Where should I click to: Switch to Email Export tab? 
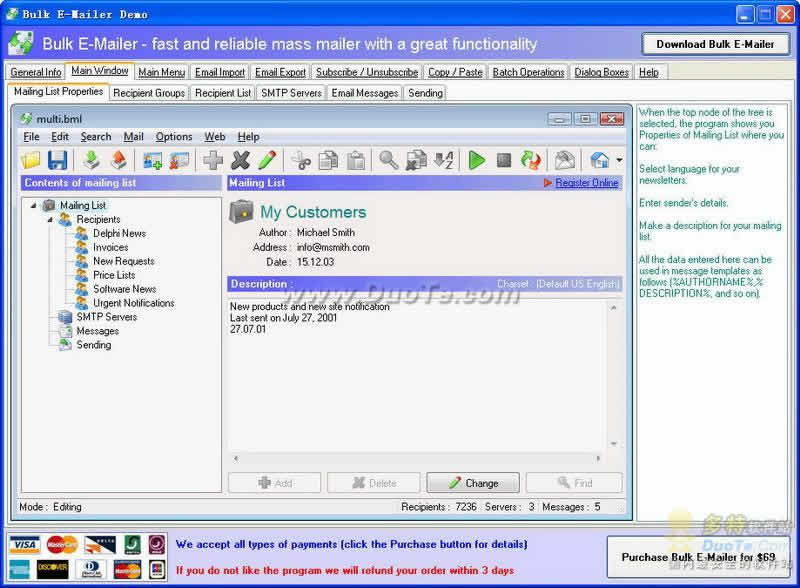pos(281,72)
